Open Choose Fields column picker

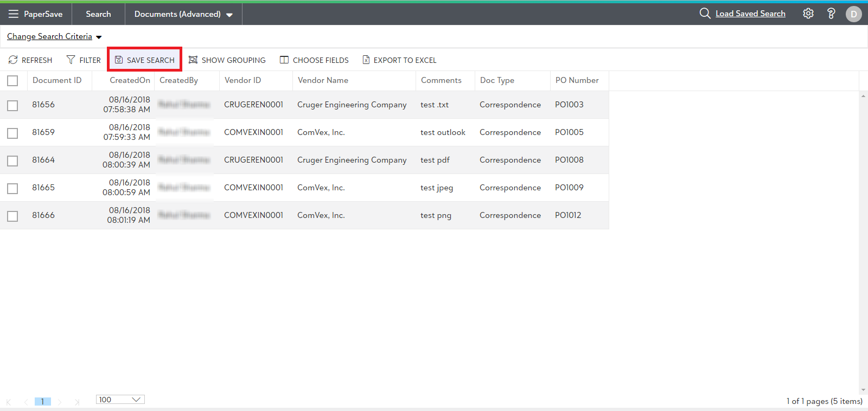click(314, 60)
